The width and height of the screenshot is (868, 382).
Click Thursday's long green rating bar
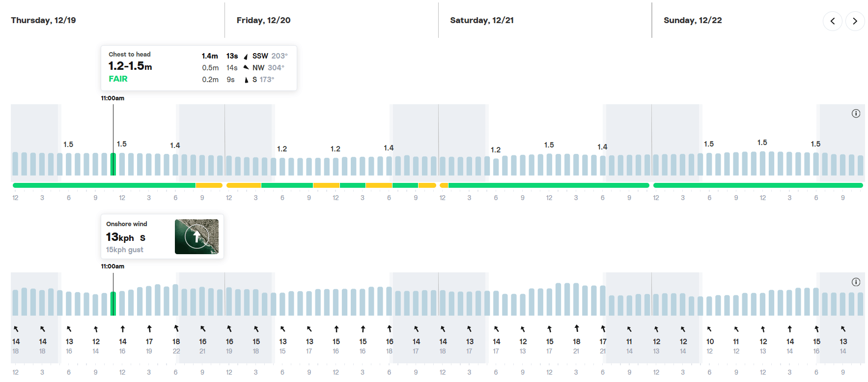pos(104,185)
